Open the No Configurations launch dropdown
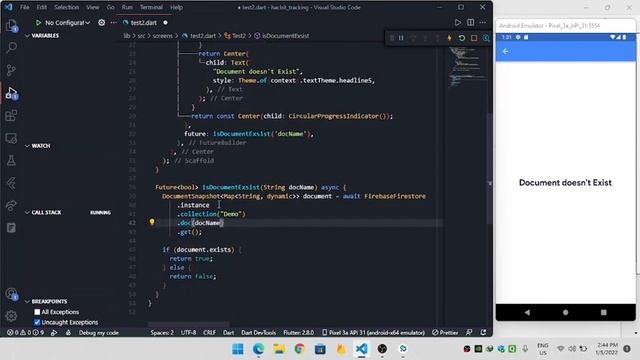 67,23
